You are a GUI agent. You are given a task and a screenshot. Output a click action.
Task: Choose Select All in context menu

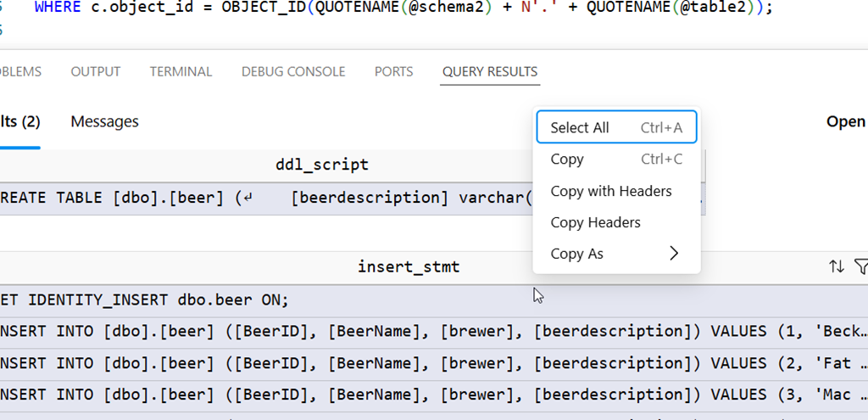tap(616, 127)
